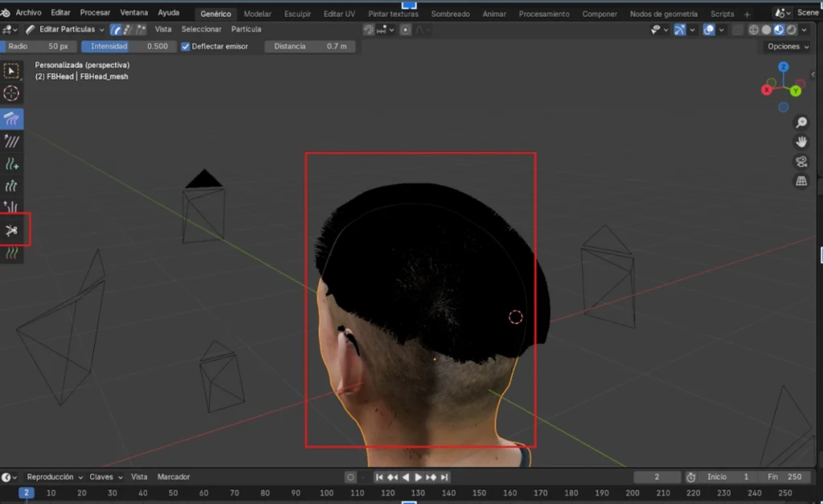Image resolution: width=823 pixels, height=504 pixels.
Task: Toggle the show overlays sphere icon
Action: 708,30
